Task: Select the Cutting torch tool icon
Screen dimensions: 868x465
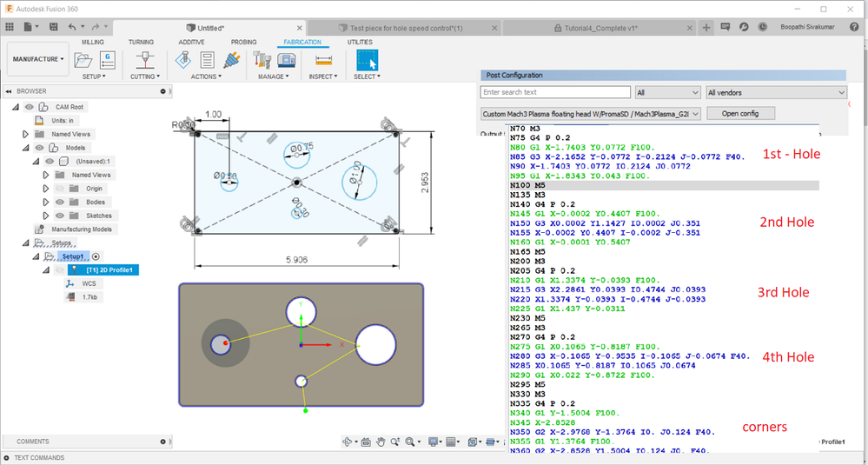Action: click(145, 60)
